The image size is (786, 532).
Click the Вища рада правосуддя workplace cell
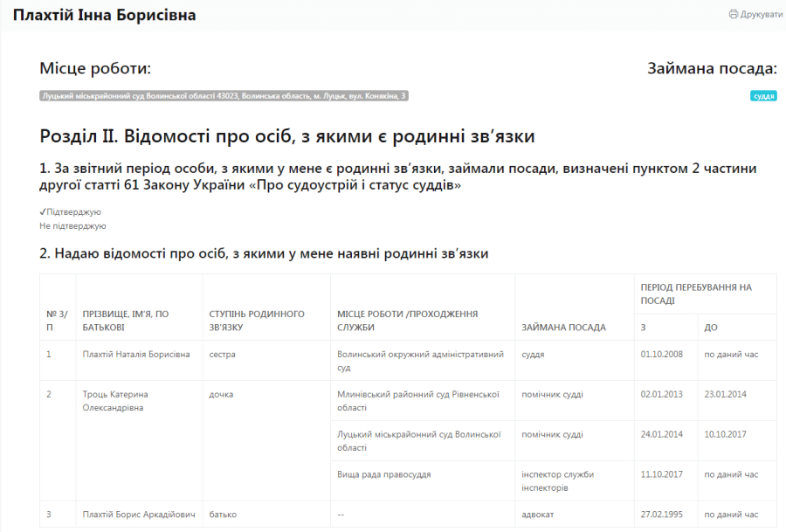(384, 474)
